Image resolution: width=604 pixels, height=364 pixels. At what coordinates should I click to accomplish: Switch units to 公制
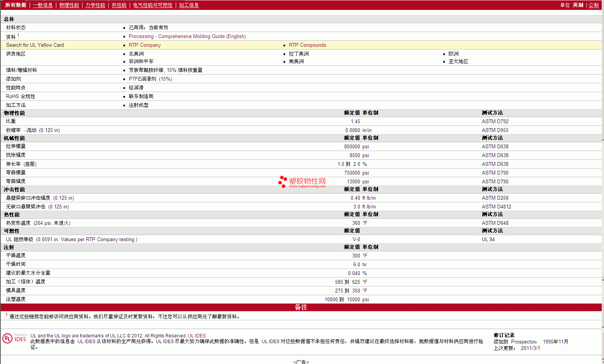coord(594,5)
